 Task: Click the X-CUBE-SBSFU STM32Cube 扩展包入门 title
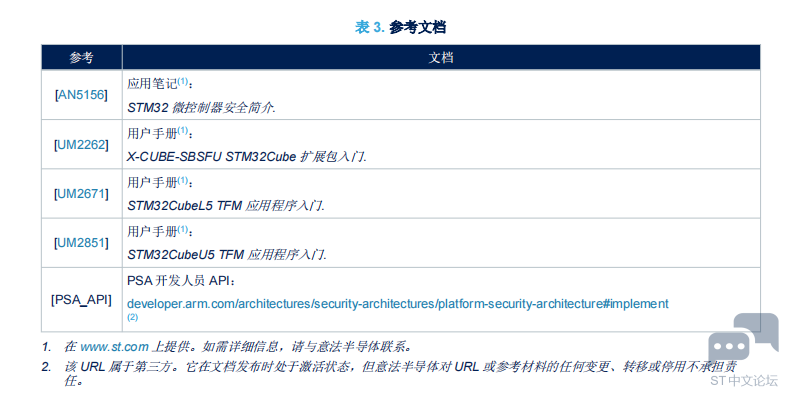click(x=246, y=157)
